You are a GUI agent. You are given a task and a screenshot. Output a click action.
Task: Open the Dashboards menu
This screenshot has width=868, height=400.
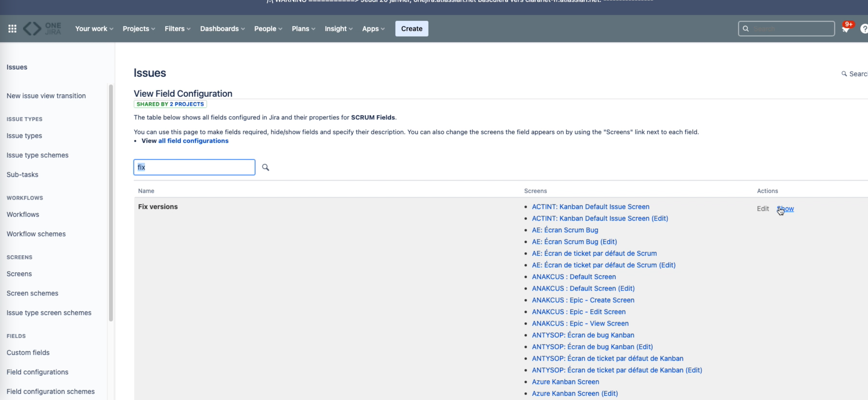tap(223, 29)
